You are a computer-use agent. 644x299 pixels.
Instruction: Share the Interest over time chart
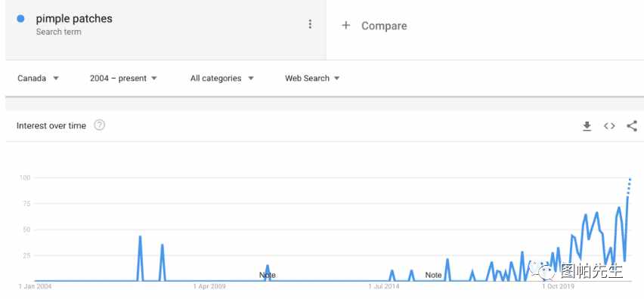coord(632,126)
